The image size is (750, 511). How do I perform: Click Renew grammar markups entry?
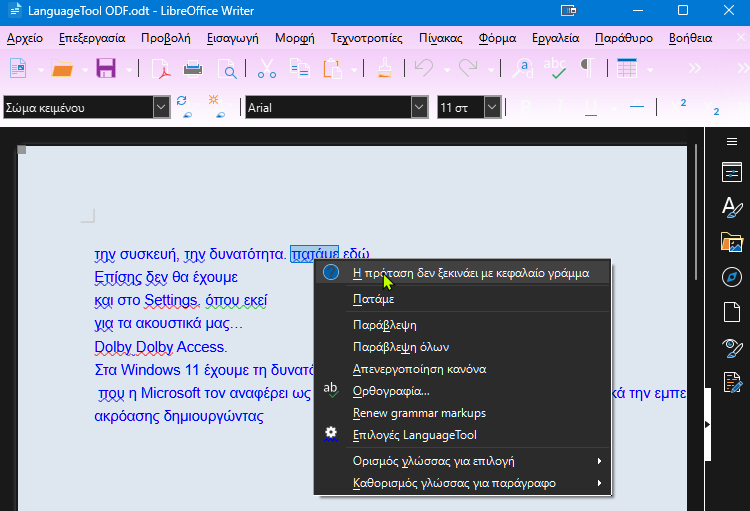coord(463,413)
